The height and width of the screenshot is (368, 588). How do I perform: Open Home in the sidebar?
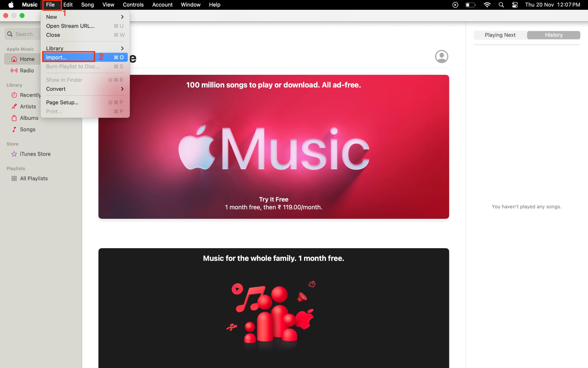(x=27, y=59)
